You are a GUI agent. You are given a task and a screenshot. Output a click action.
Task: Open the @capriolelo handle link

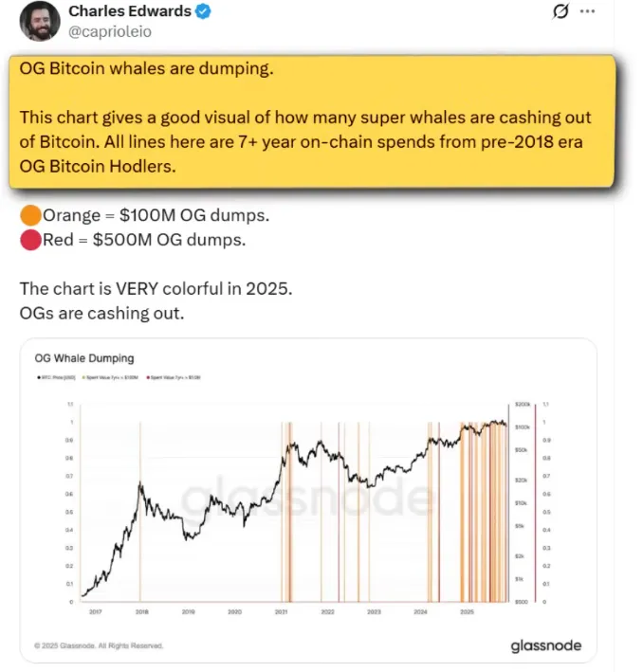(x=111, y=31)
